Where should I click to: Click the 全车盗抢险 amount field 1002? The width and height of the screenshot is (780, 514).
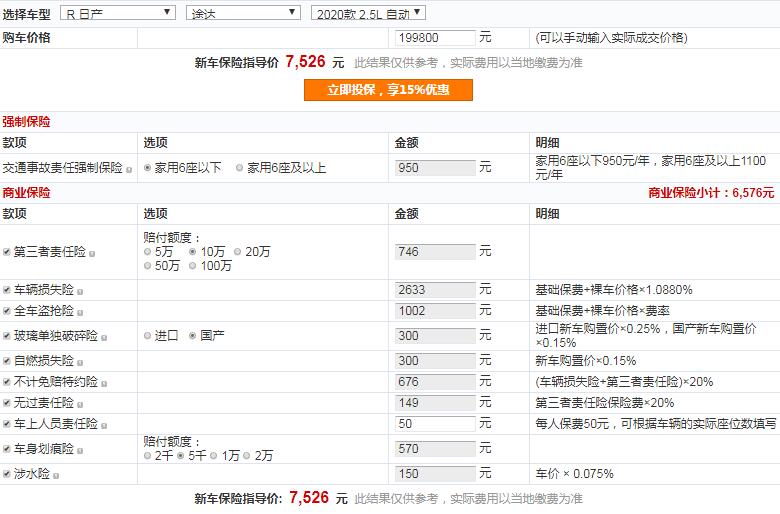pos(435,311)
